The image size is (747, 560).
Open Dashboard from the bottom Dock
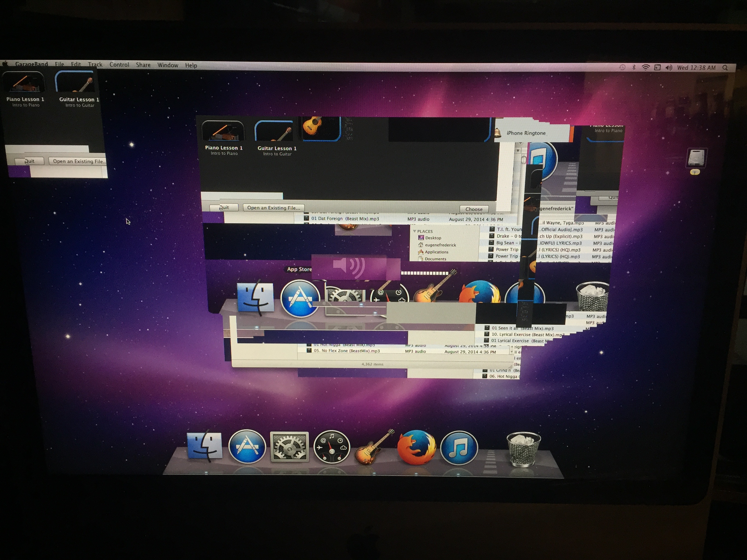point(332,447)
